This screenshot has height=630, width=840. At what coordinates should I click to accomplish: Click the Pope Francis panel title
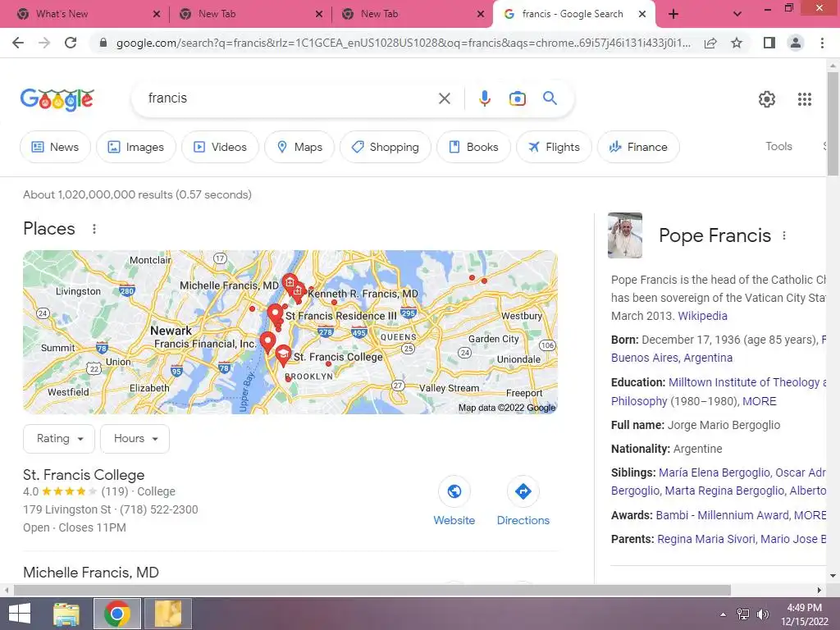click(714, 235)
